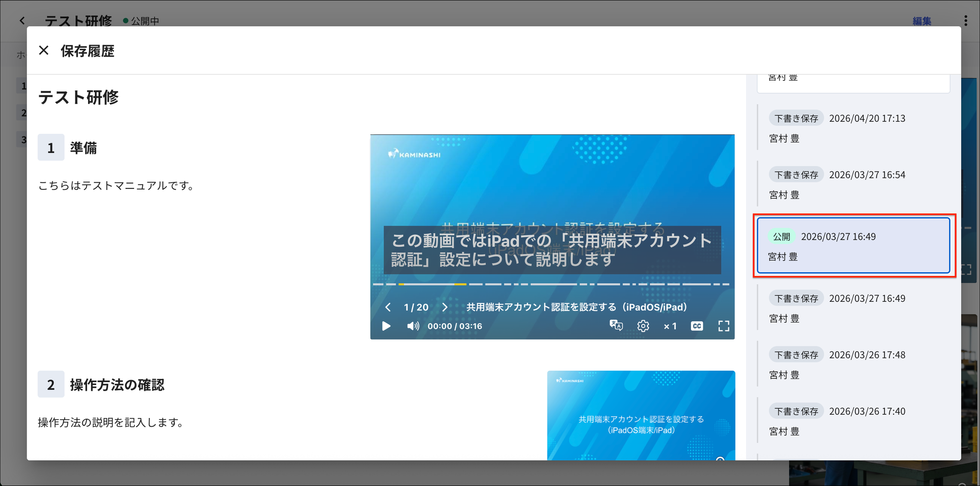Go back using header arrow icon
The image size is (980, 486).
22,21
